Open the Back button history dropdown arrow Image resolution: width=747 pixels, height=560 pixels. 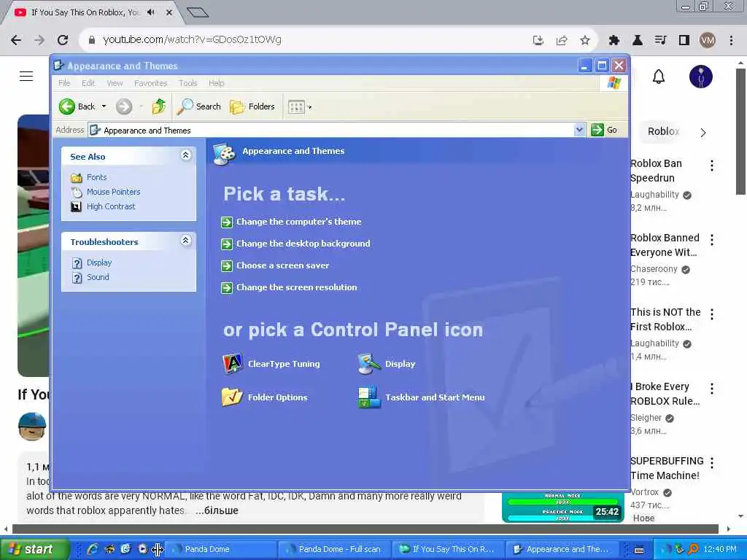pyautogui.click(x=104, y=106)
